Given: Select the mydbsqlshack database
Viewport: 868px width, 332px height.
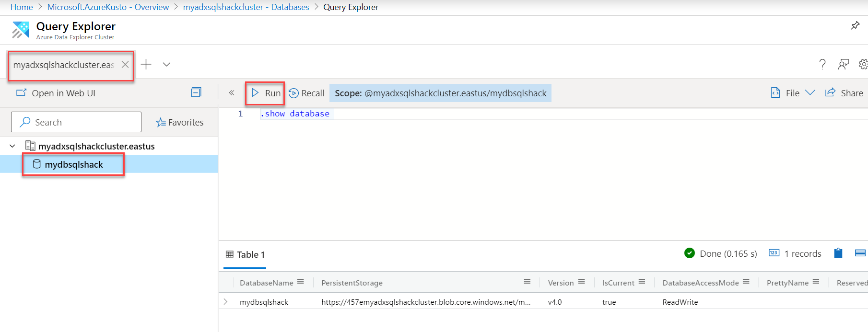Looking at the screenshot, I should pyautogui.click(x=73, y=164).
